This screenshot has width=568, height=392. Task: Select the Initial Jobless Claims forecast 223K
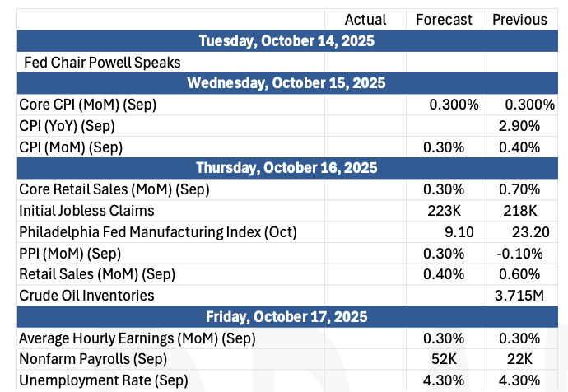point(445,211)
